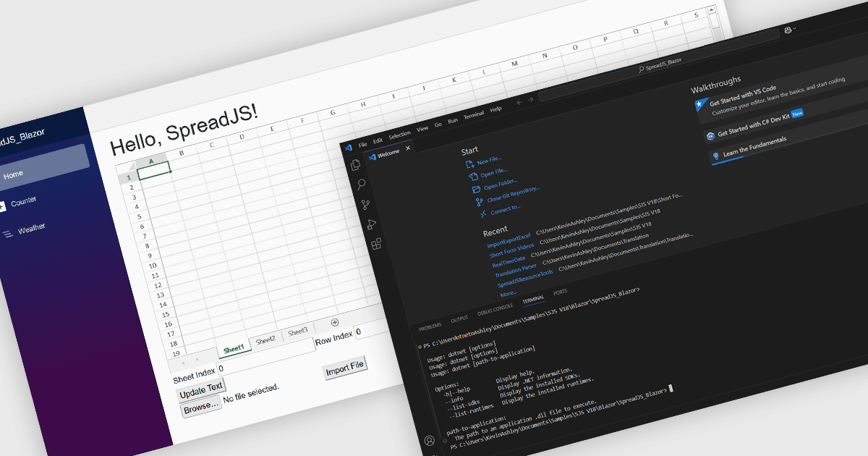
Task: Open Search in the VS Code activity bar
Action: [361, 185]
